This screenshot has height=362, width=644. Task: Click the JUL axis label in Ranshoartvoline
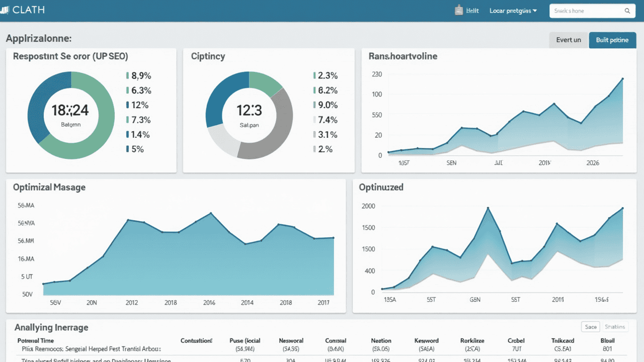pos(499,163)
